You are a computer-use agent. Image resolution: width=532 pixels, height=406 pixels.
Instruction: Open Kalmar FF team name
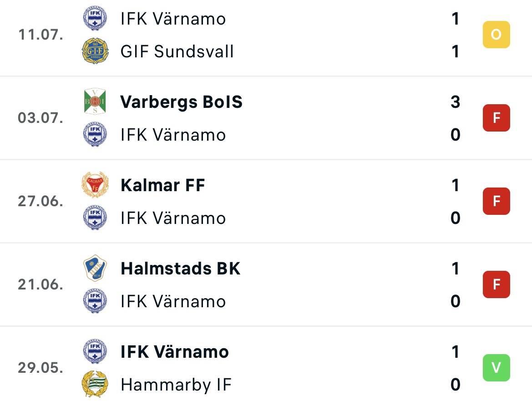[163, 185]
